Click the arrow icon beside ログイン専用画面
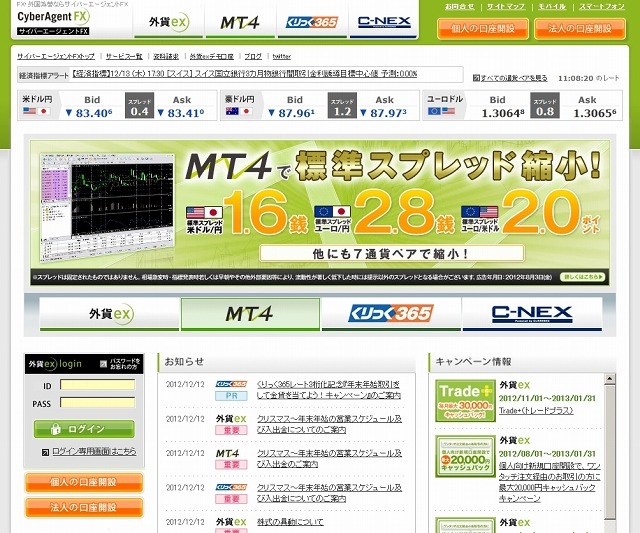 coord(45,452)
